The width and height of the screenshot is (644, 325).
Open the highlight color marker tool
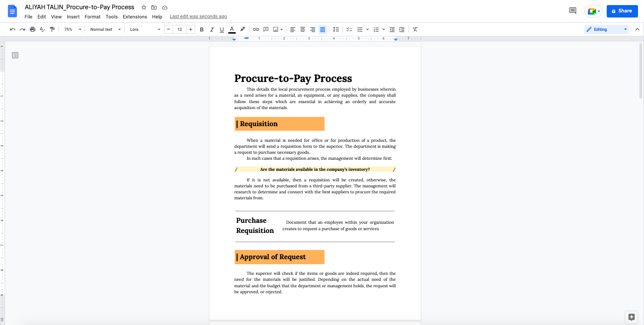[x=243, y=29]
